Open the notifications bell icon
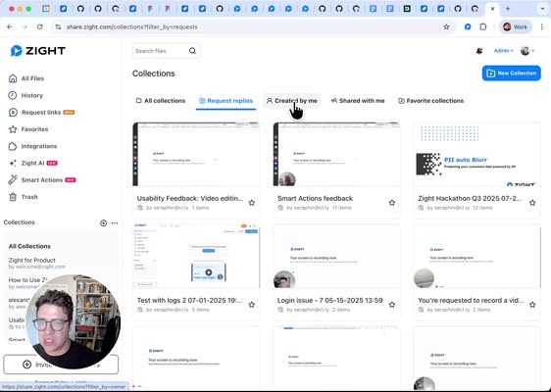This screenshot has width=551, height=392. 479,51
